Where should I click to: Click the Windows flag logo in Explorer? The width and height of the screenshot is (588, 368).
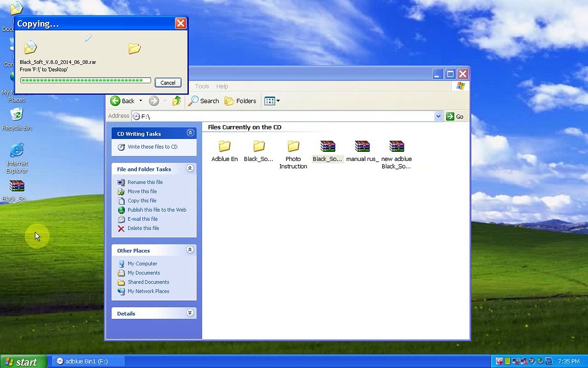460,86
